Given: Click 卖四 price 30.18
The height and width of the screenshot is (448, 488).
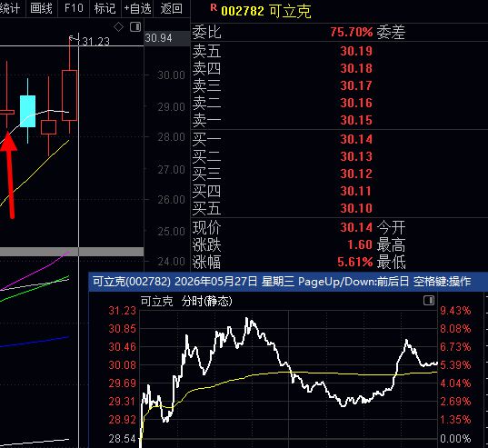Looking at the screenshot, I should coord(356,68).
